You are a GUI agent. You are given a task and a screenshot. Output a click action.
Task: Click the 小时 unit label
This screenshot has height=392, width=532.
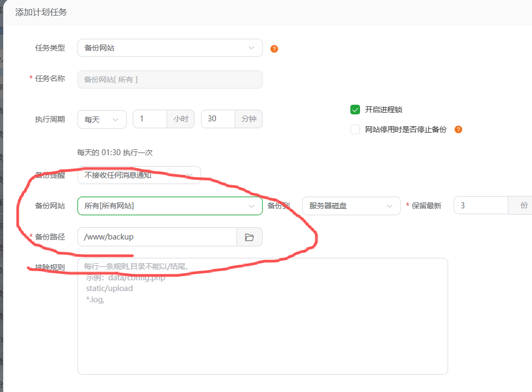pyautogui.click(x=181, y=119)
